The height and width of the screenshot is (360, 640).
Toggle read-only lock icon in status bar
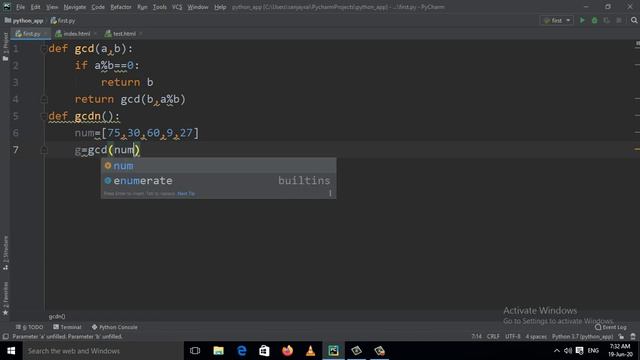point(621,337)
